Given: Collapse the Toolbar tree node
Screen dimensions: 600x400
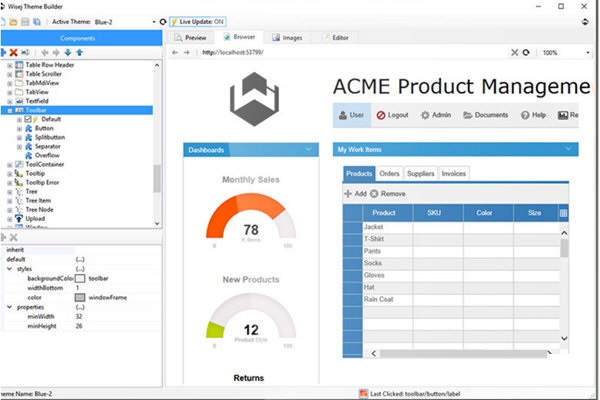Looking at the screenshot, I should 10,111.
